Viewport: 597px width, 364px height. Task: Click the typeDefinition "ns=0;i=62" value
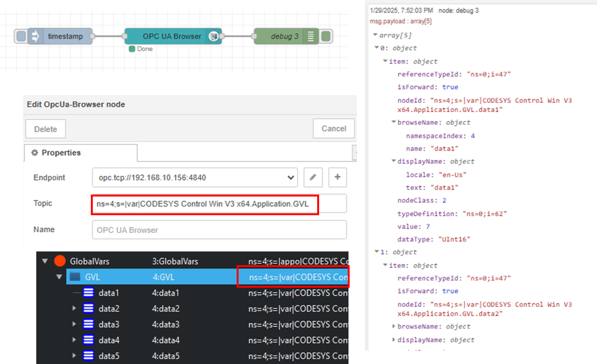[484, 214]
